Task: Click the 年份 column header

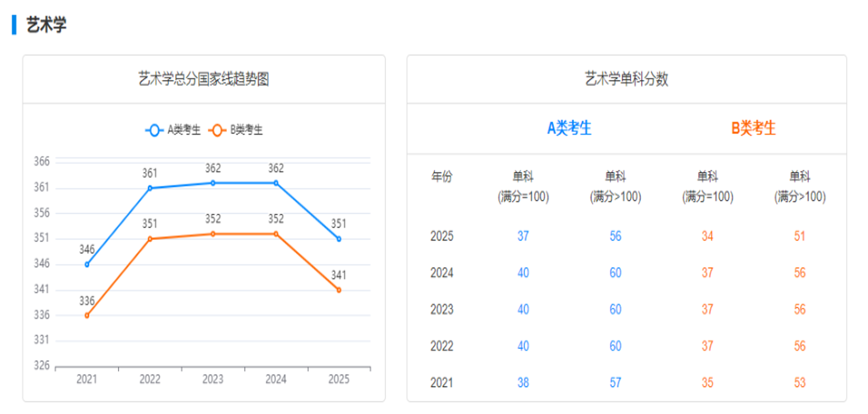Action: (442, 177)
